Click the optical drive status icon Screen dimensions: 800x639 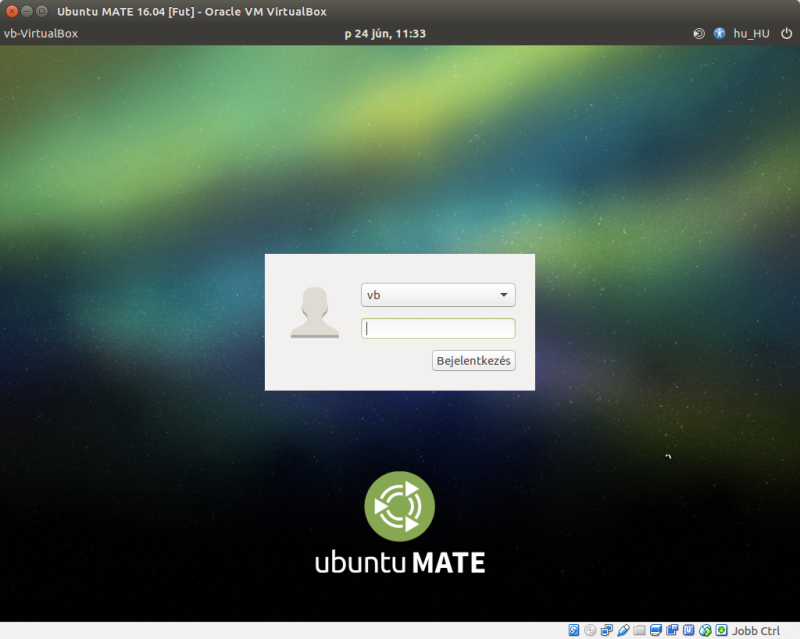(590, 630)
